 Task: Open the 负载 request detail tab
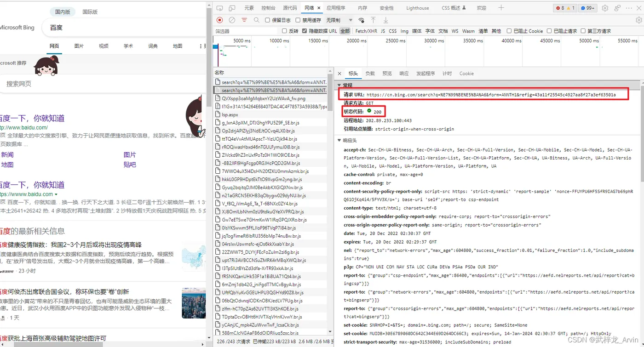(x=370, y=74)
